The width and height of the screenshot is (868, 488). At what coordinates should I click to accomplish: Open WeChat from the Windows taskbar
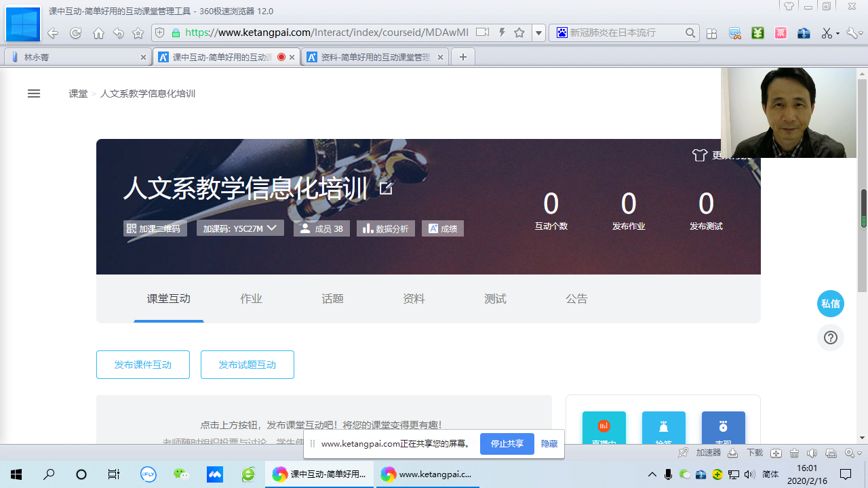pyautogui.click(x=181, y=474)
